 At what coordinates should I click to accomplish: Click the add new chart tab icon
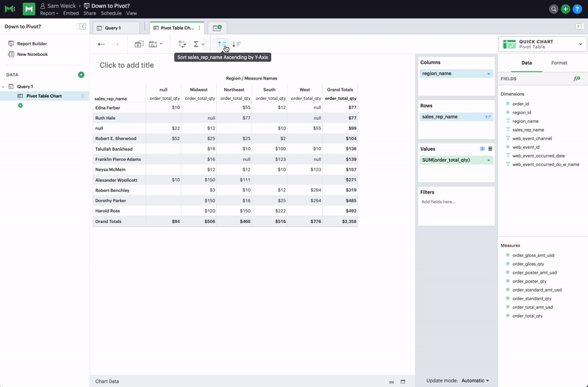pyautogui.click(x=218, y=27)
